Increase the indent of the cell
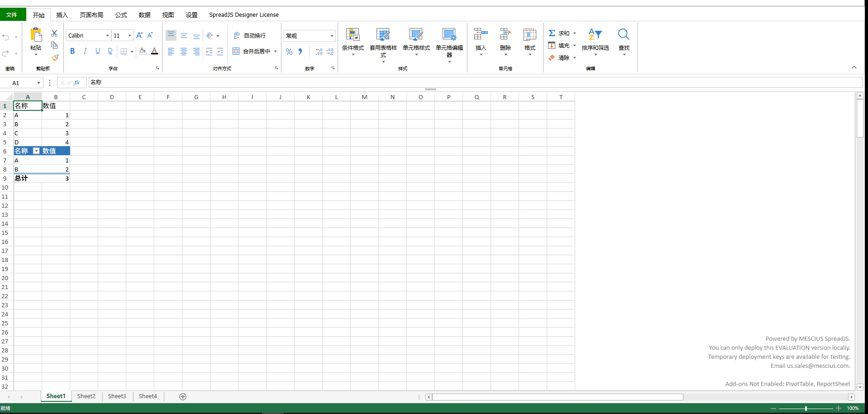 coord(220,52)
